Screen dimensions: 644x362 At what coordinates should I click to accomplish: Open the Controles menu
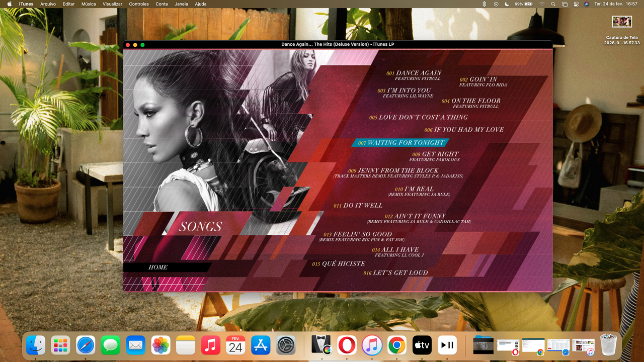[x=139, y=4]
